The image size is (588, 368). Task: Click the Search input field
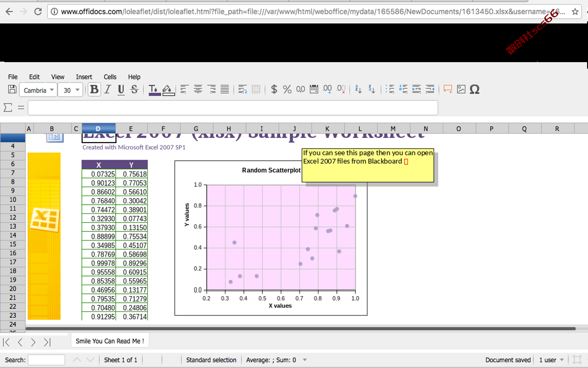click(x=46, y=360)
